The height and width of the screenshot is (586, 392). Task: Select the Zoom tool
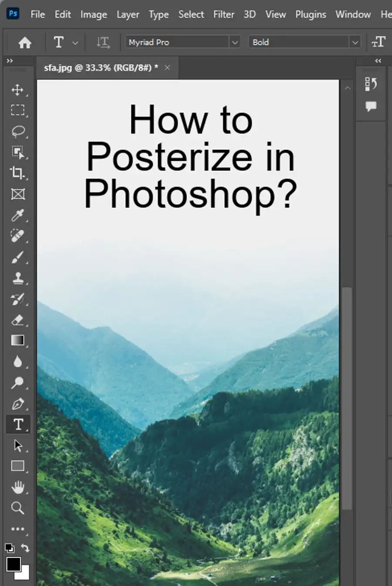17,508
